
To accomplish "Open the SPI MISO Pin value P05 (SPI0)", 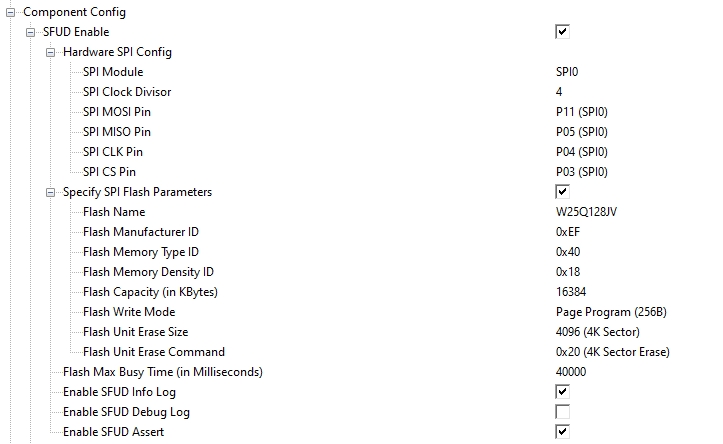I will tap(581, 132).
